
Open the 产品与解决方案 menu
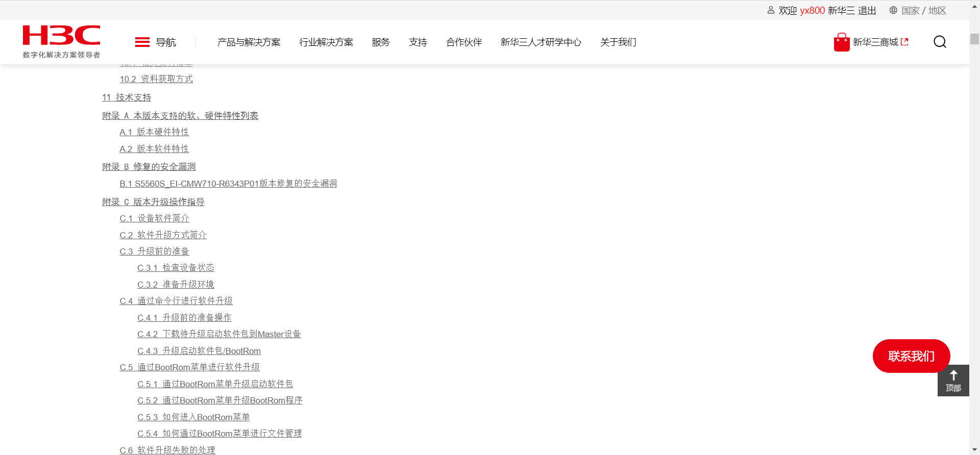[249, 42]
